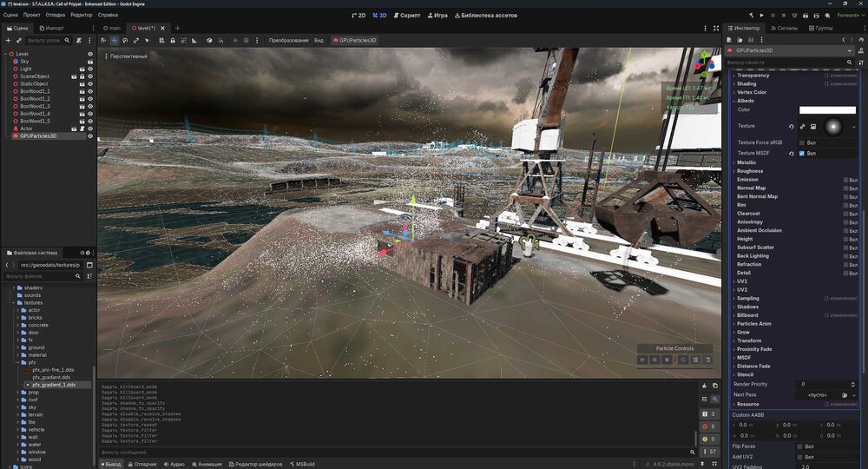Instantiate child scene with the link icon

[18, 41]
